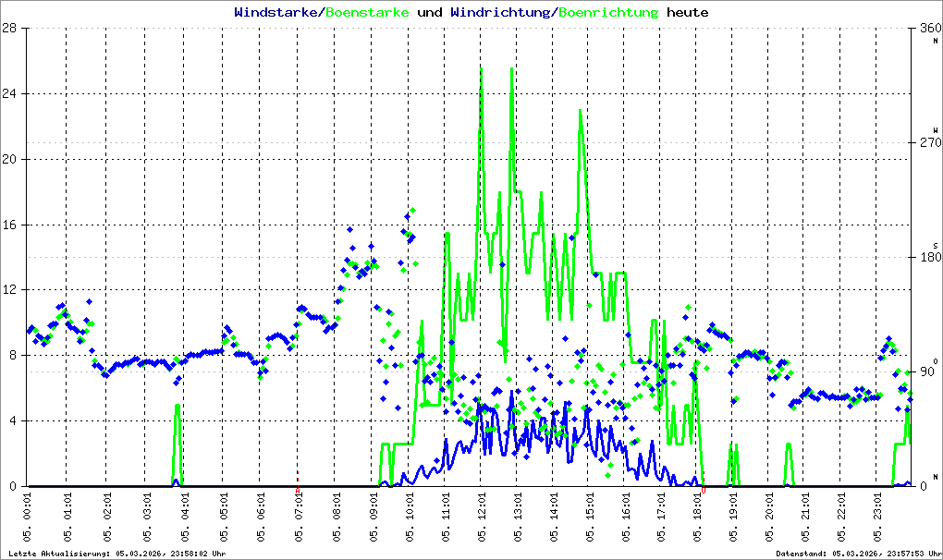Click the '360' direction axis label
Viewport: 943px width, 560px height.
[930, 29]
